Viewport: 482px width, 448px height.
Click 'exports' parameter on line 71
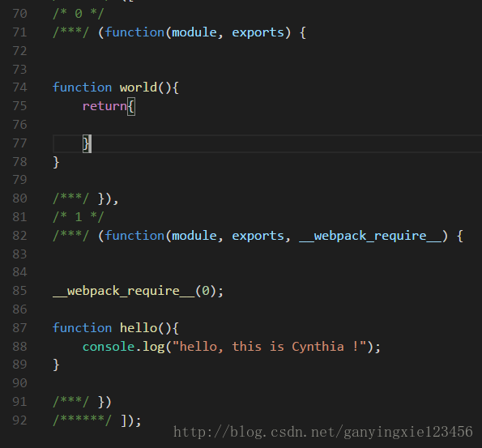click(258, 32)
